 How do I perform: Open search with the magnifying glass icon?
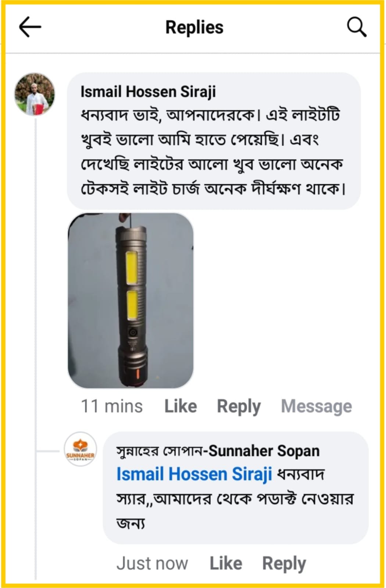pyautogui.click(x=357, y=27)
